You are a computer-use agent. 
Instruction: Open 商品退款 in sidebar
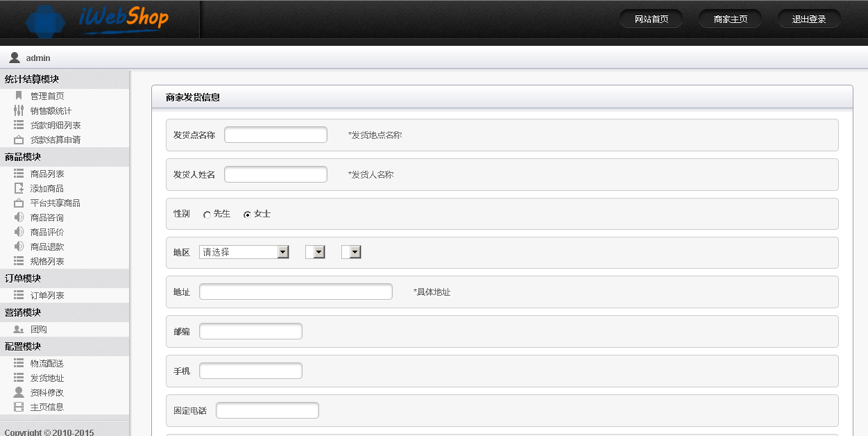pyautogui.click(x=47, y=247)
